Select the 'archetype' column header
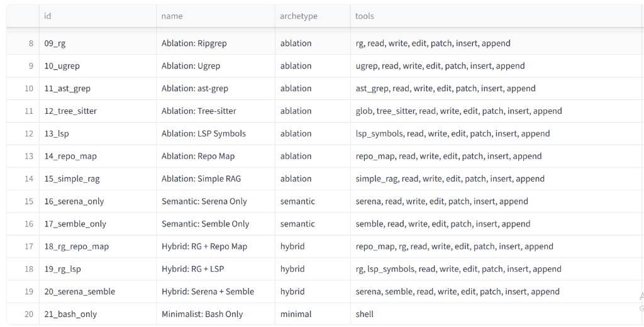 (x=313, y=16)
